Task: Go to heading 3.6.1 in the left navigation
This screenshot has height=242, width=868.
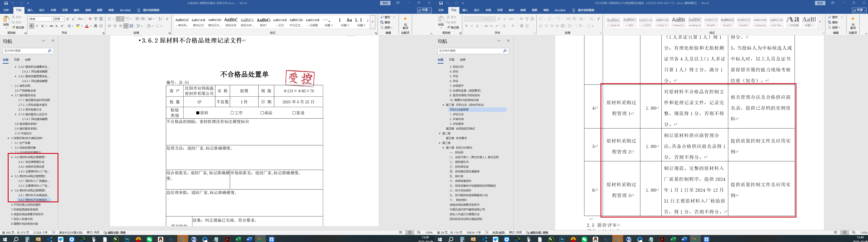Action: coord(34,195)
